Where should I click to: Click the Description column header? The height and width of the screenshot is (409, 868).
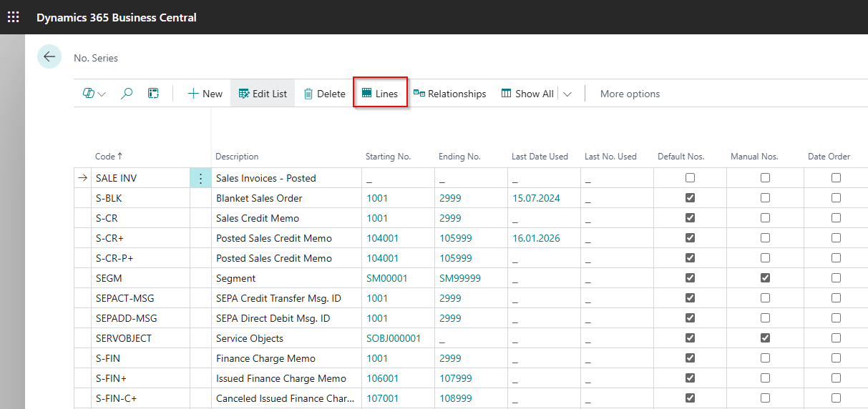(x=237, y=157)
